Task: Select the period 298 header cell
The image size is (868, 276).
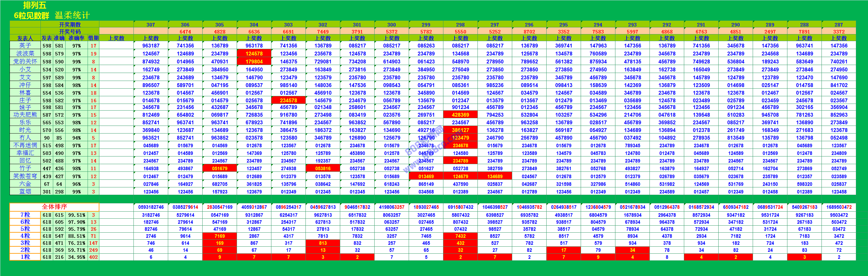Action: click(x=460, y=25)
